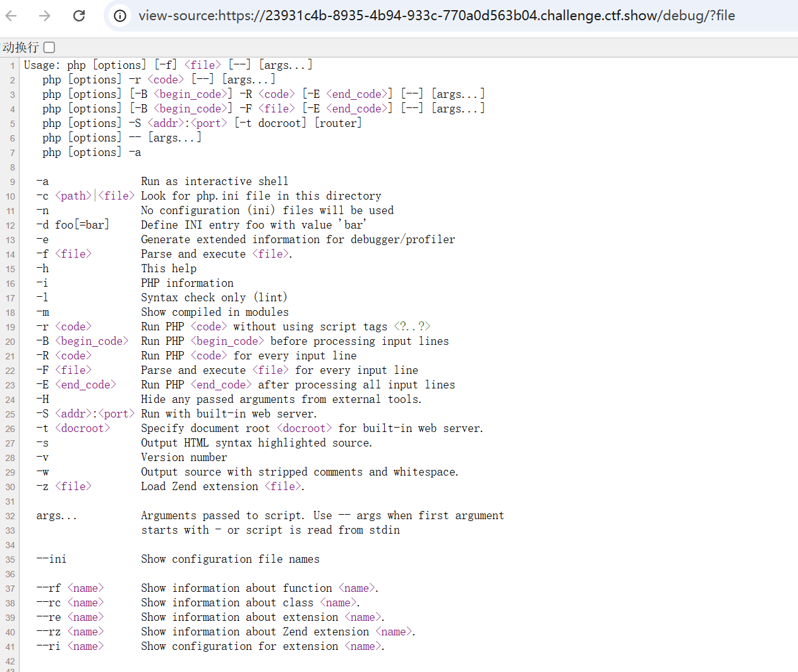Viewport: 798px width, 672px height.
Task: Click "Arguments passed to script." line
Action: tap(322, 515)
